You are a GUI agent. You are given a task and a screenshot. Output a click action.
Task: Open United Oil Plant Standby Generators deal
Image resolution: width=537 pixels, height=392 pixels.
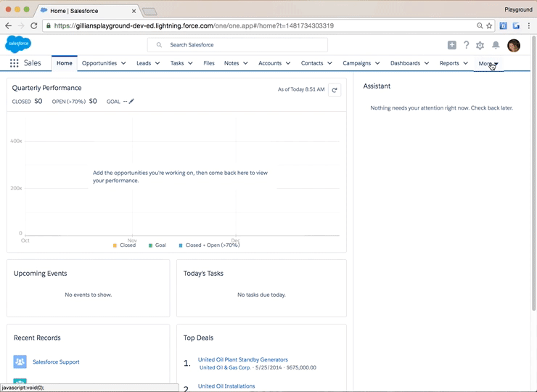click(243, 359)
